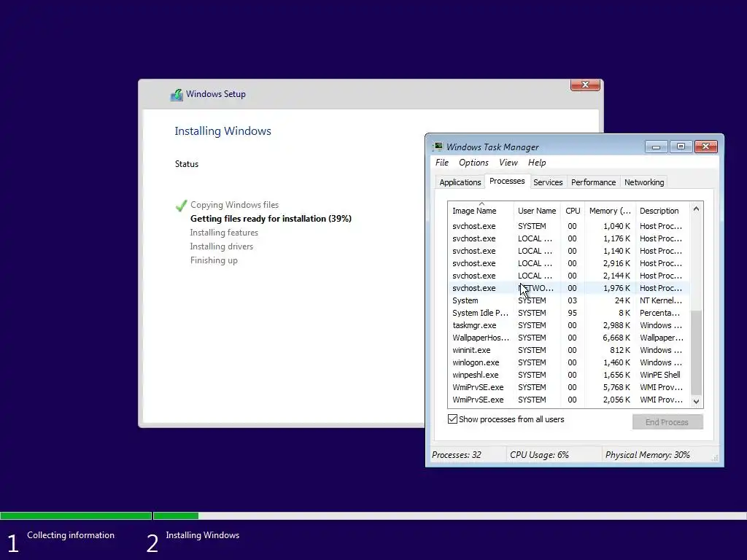
Task: Open the File menu in Task Manager
Action: click(x=441, y=163)
